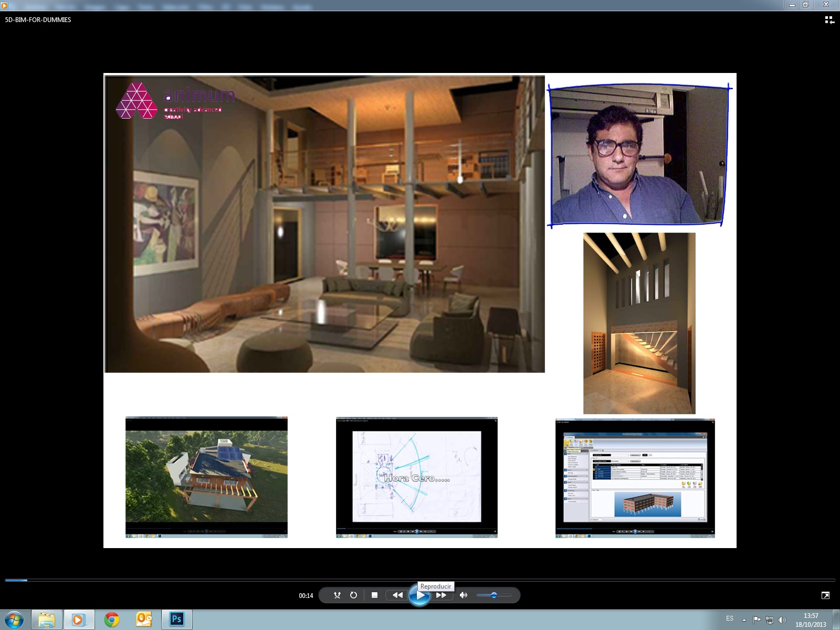
Task: Click the fast forward next button
Action: coord(441,595)
